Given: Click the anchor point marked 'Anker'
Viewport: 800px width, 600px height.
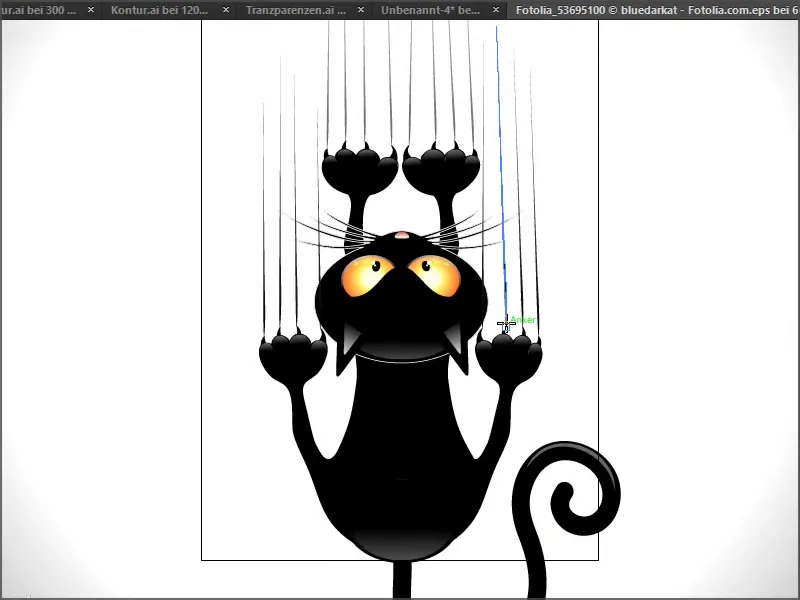Looking at the screenshot, I should coord(506,324).
